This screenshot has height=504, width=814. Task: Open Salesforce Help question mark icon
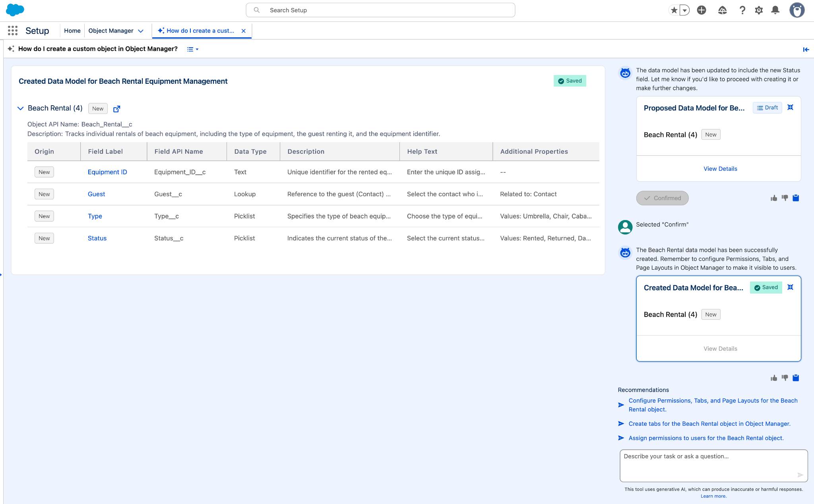(742, 10)
